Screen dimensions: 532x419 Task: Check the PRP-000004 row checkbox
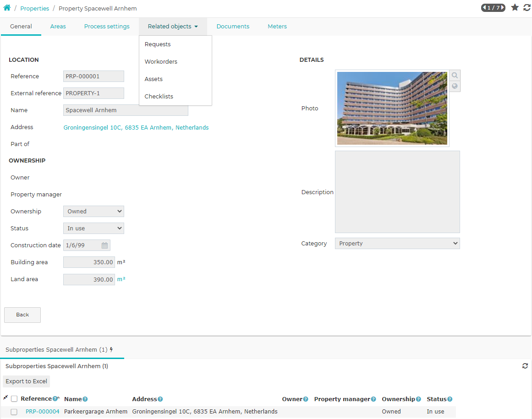click(x=14, y=412)
